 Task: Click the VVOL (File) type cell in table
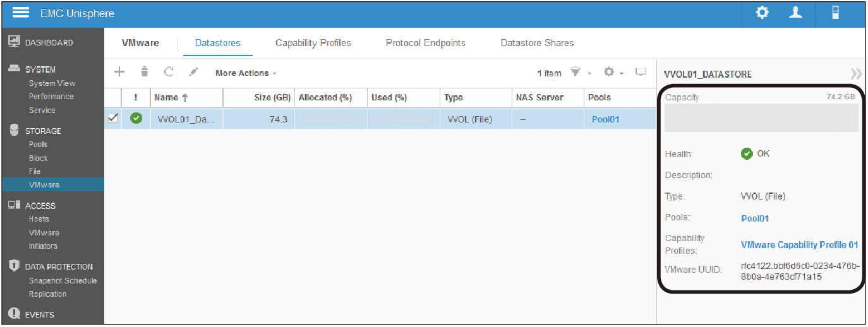(x=469, y=119)
